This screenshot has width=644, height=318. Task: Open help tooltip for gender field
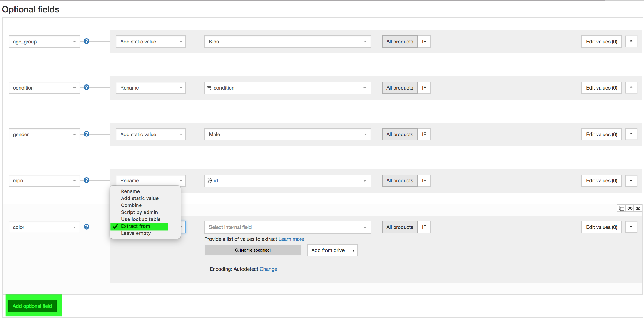(86, 134)
